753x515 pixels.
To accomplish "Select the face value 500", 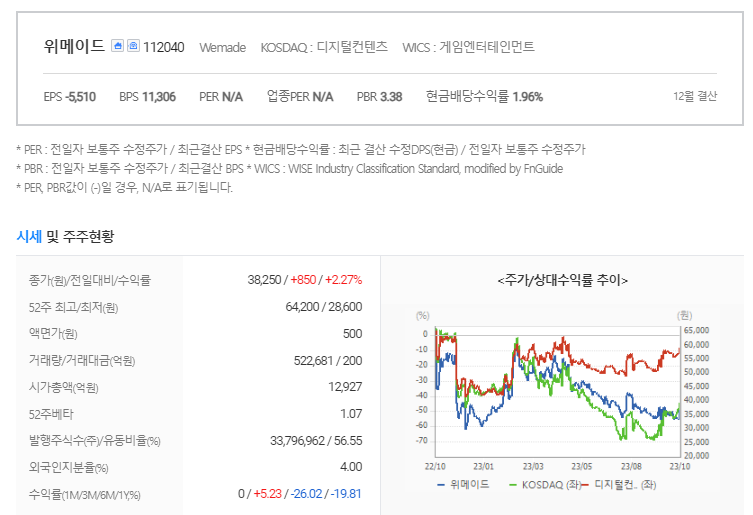I will click(x=352, y=333).
